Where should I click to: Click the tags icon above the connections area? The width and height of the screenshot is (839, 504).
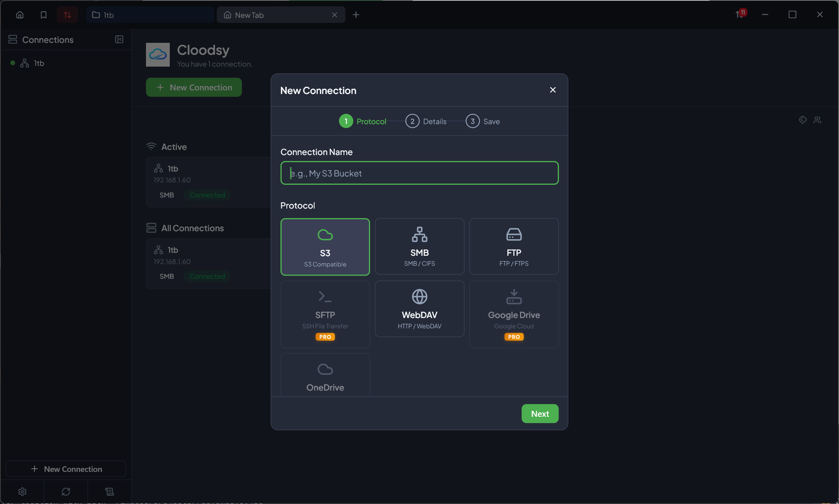click(x=802, y=119)
